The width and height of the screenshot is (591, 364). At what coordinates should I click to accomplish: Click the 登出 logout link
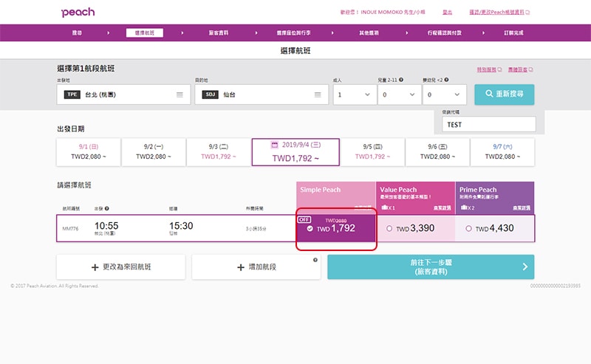click(447, 12)
